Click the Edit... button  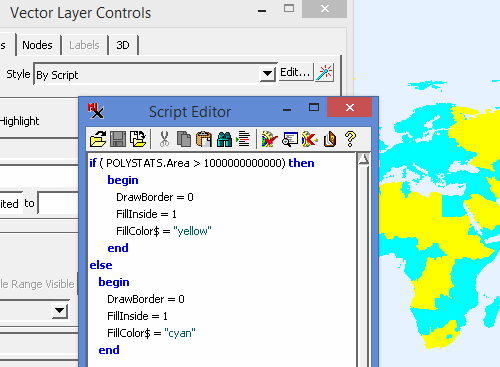(x=295, y=72)
